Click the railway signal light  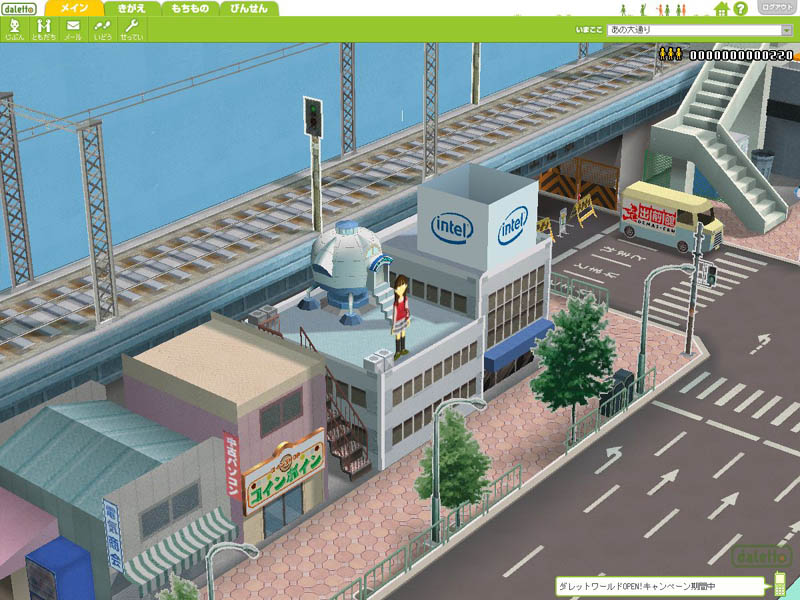click(x=313, y=117)
